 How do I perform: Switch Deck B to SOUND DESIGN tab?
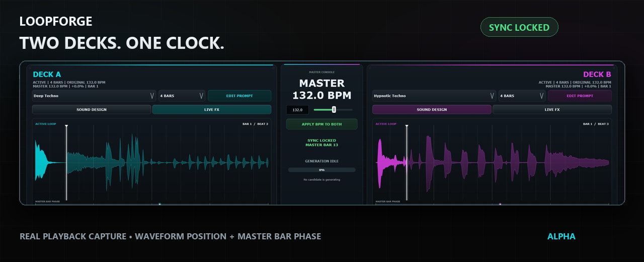432,109
